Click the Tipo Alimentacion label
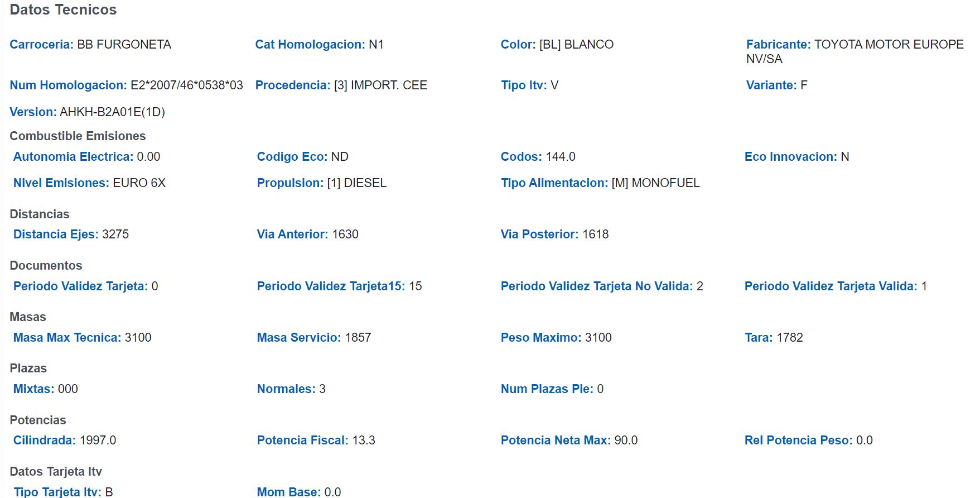Image resolution: width=980 pixels, height=498 pixels. tap(554, 183)
